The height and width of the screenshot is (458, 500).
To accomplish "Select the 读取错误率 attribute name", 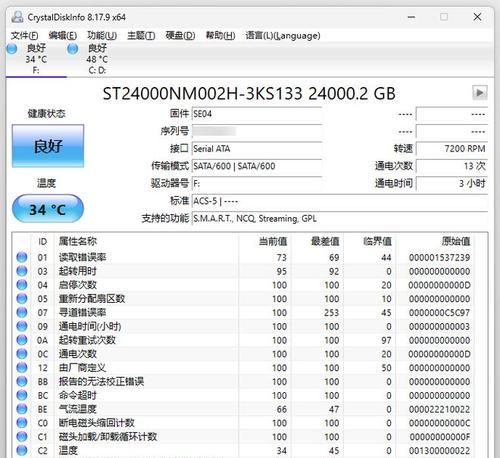I will coord(82,257).
